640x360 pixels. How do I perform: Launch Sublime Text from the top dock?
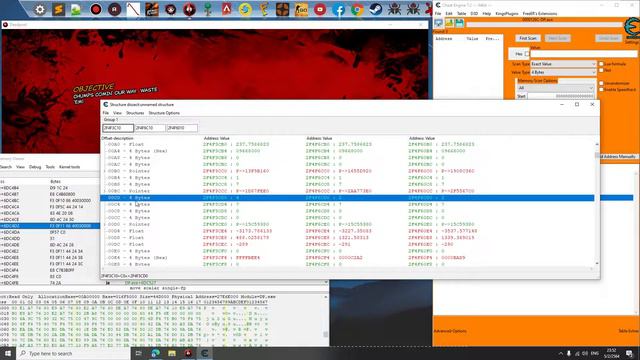point(58,9)
